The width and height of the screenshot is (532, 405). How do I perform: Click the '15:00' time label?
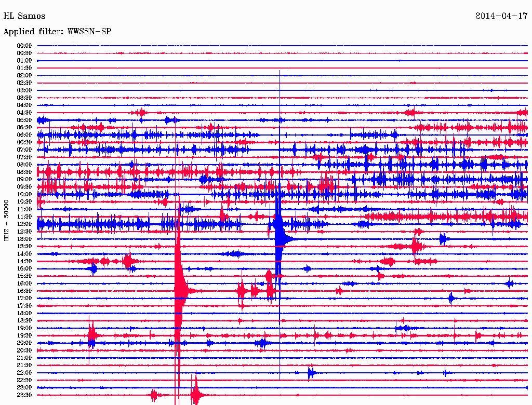24,268
